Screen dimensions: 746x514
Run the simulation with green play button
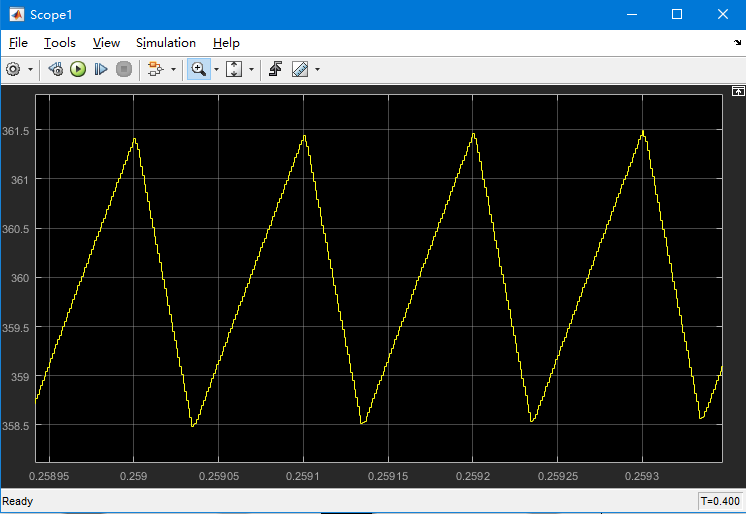pyautogui.click(x=78, y=69)
